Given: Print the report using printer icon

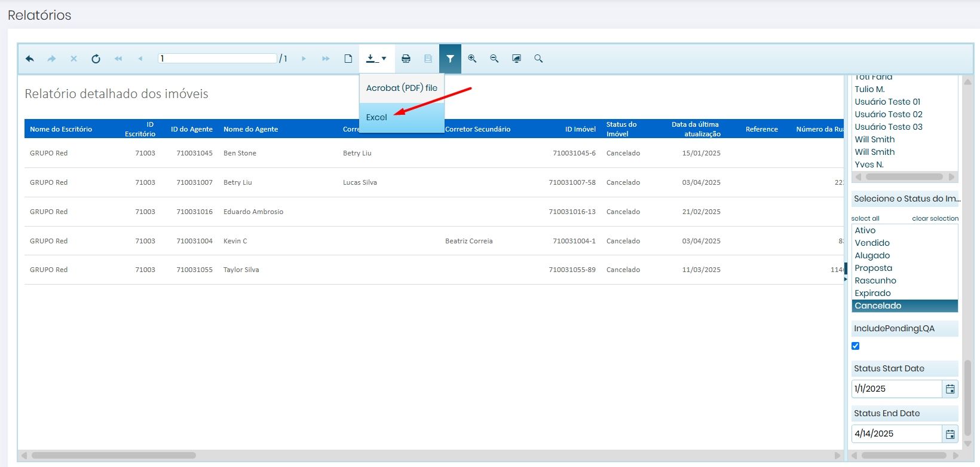Looking at the screenshot, I should point(406,59).
